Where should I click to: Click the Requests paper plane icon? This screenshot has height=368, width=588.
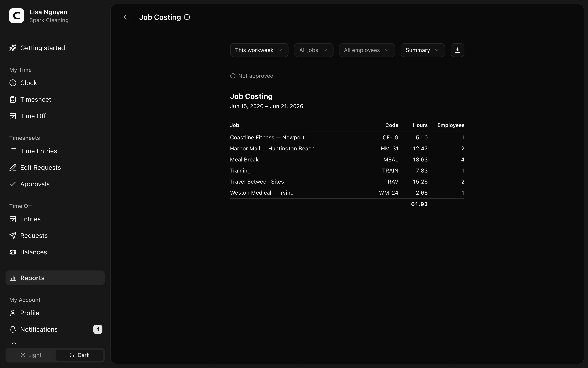pos(13,236)
